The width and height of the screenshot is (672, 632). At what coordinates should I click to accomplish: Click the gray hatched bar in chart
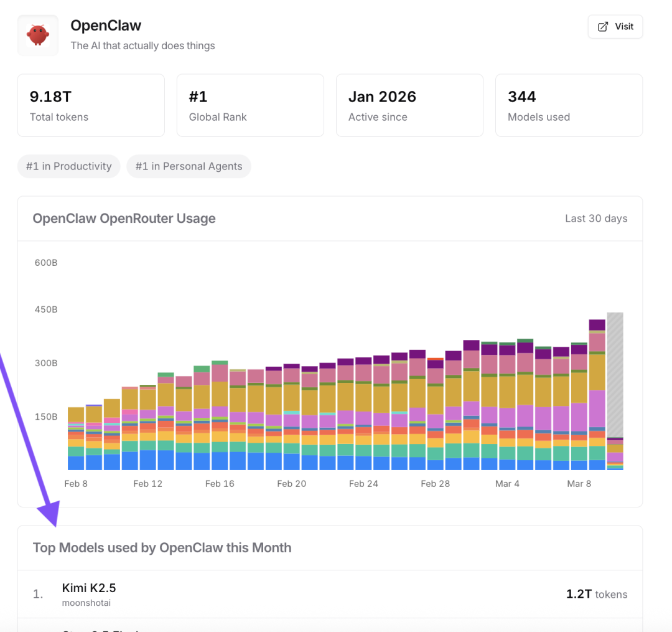615,374
